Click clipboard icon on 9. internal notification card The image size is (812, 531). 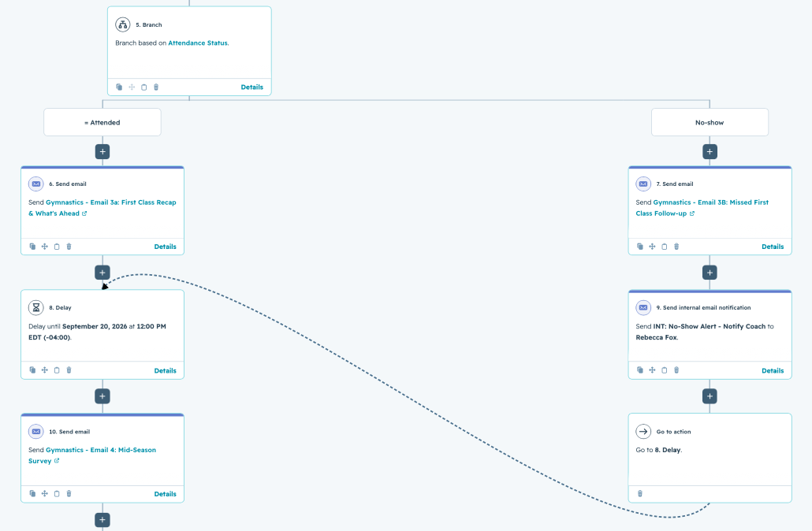pos(665,370)
